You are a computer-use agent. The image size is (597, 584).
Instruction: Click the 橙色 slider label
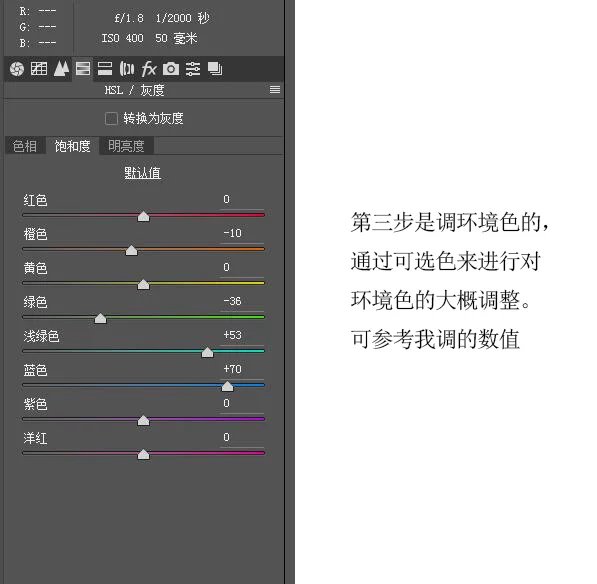point(35,234)
